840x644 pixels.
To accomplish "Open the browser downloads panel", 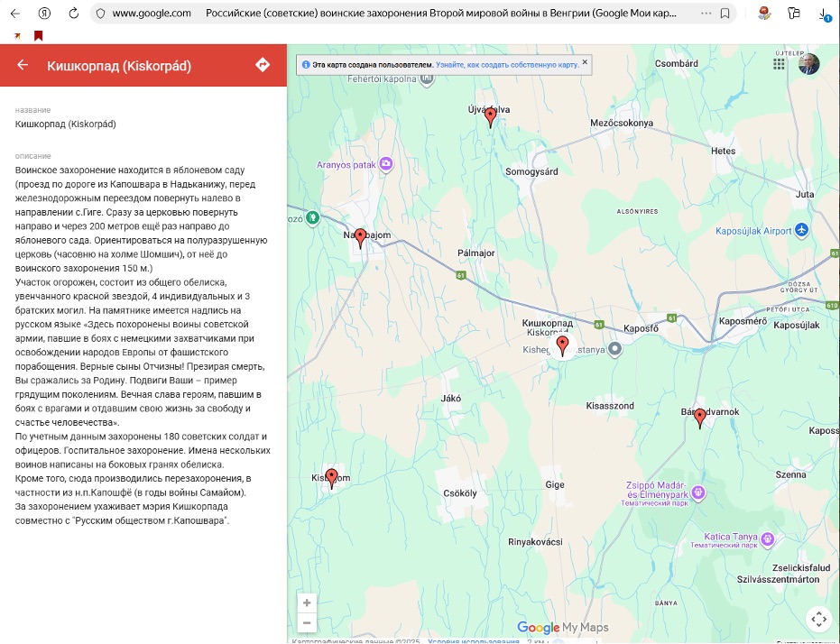I will (x=824, y=14).
